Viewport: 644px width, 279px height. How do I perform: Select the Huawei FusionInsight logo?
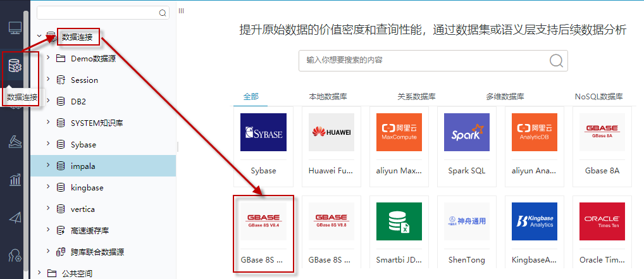331,132
